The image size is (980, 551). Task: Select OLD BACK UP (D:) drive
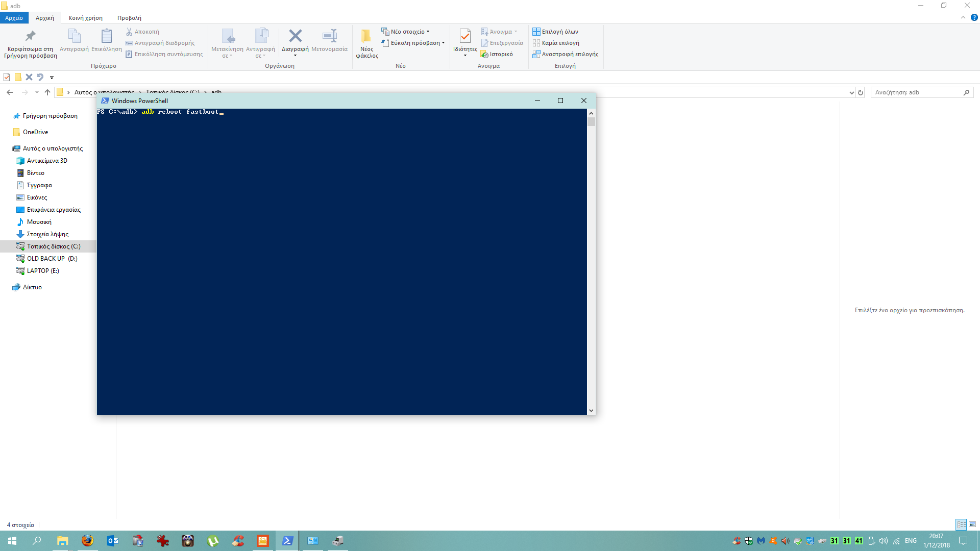(52, 259)
